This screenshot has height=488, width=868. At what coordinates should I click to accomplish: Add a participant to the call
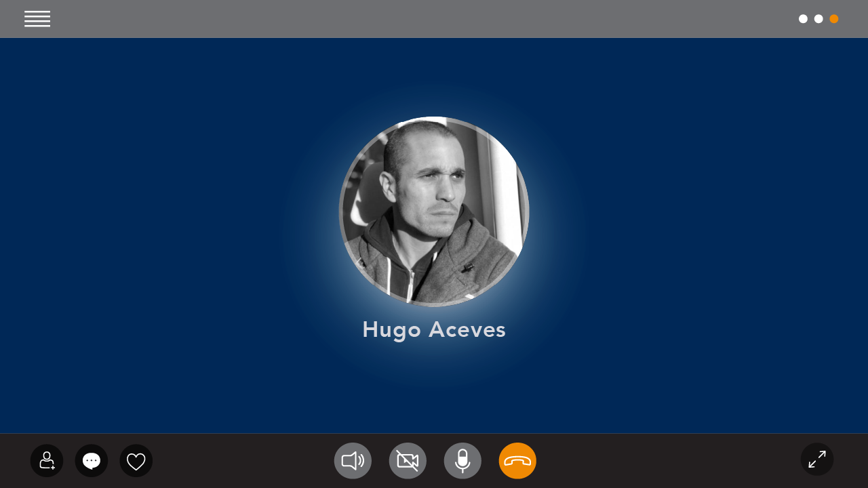click(47, 461)
